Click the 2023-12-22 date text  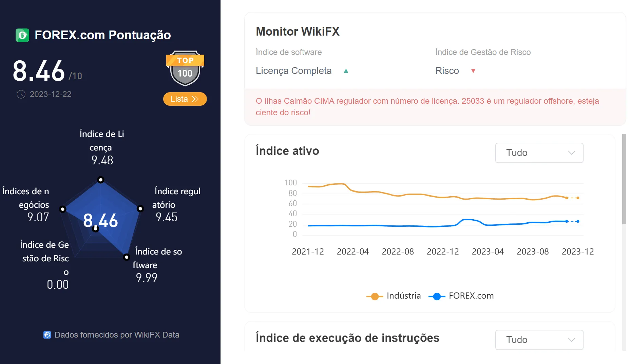click(x=51, y=94)
